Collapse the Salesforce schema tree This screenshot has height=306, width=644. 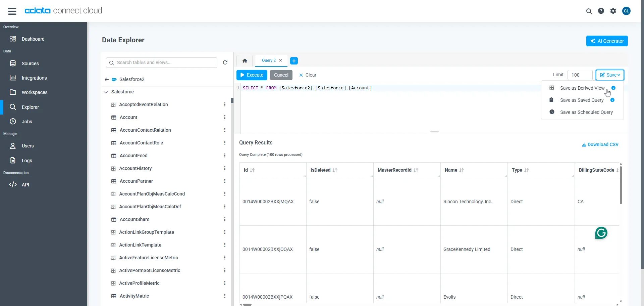coord(106,92)
